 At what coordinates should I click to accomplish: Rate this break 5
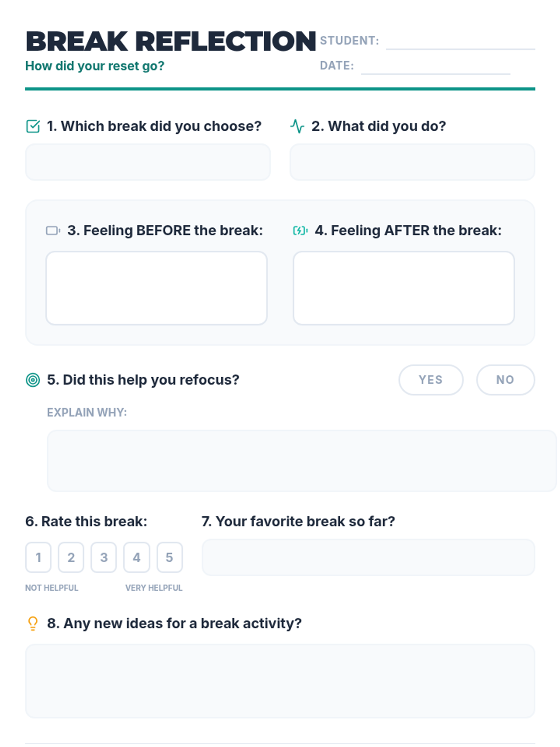click(x=169, y=557)
